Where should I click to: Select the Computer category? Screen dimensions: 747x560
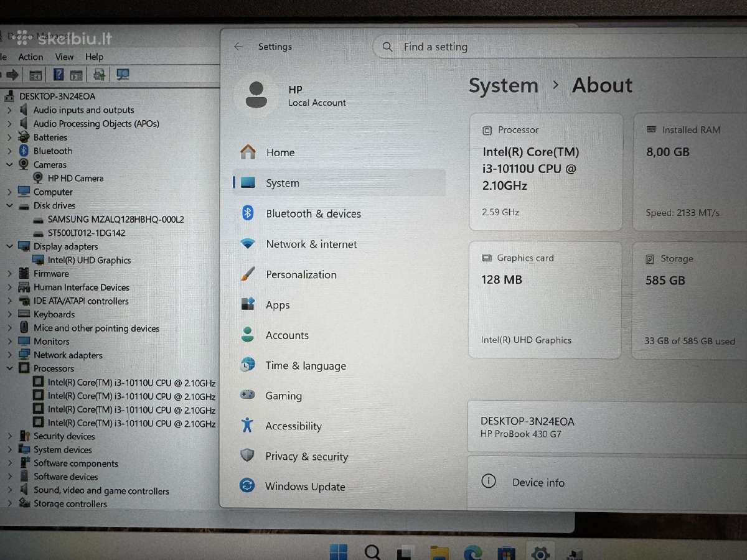pyautogui.click(x=53, y=192)
